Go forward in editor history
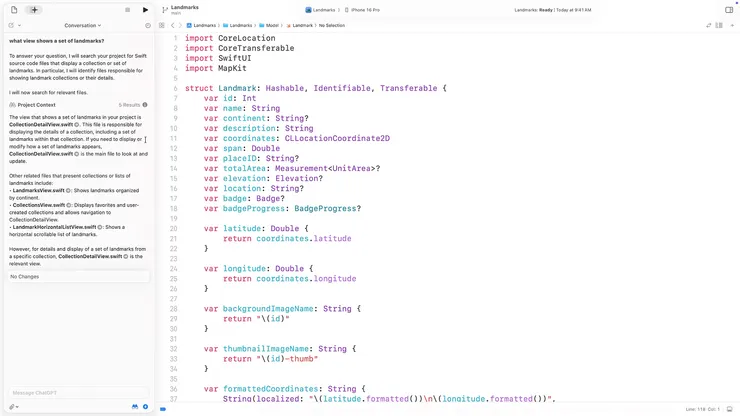740x416 pixels. 180,25
